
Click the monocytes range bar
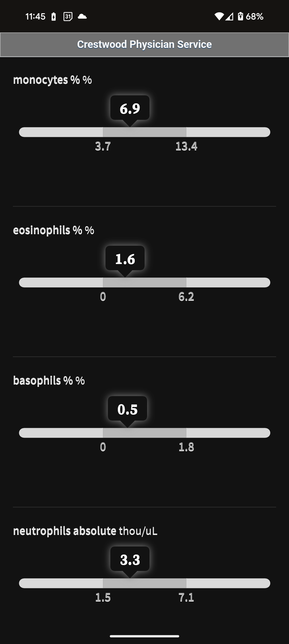click(144, 132)
